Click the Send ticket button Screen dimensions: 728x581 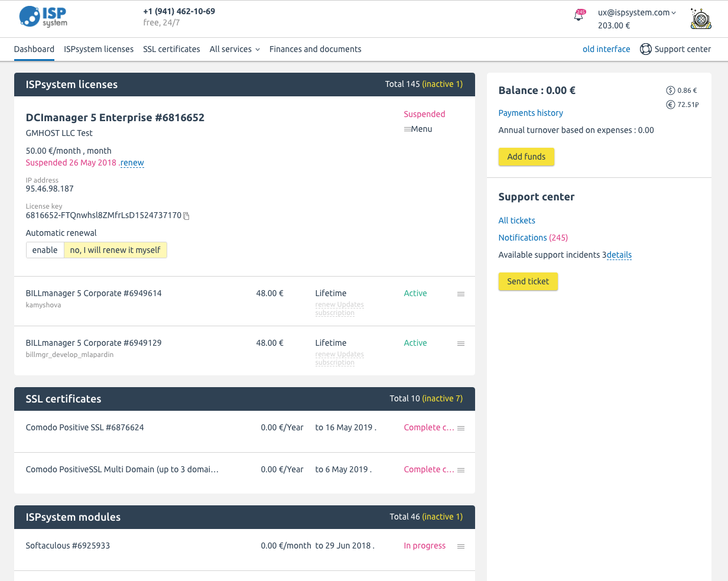coord(528,281)
